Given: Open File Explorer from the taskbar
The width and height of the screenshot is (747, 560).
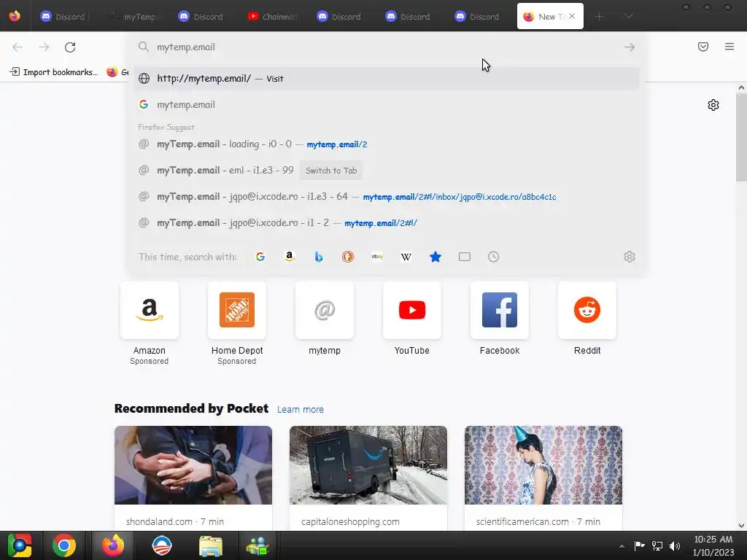Looking at the screenshot, I should click(210, 545).
